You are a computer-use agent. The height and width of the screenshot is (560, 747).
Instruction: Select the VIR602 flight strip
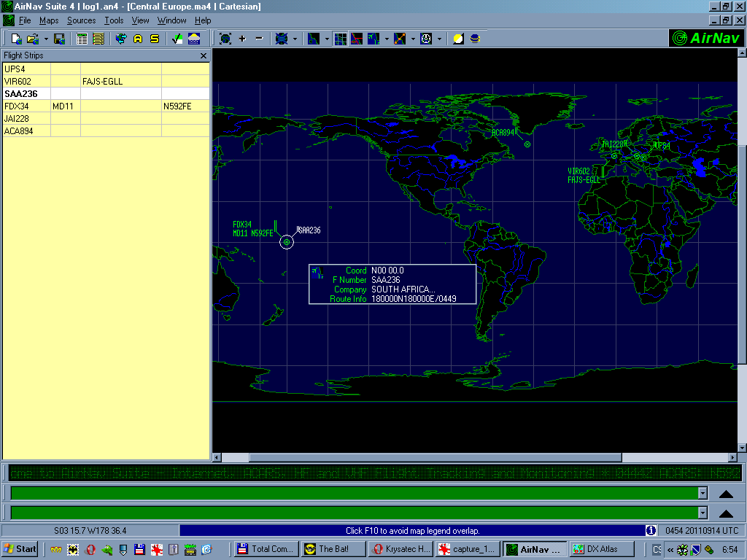click(107, 81)
